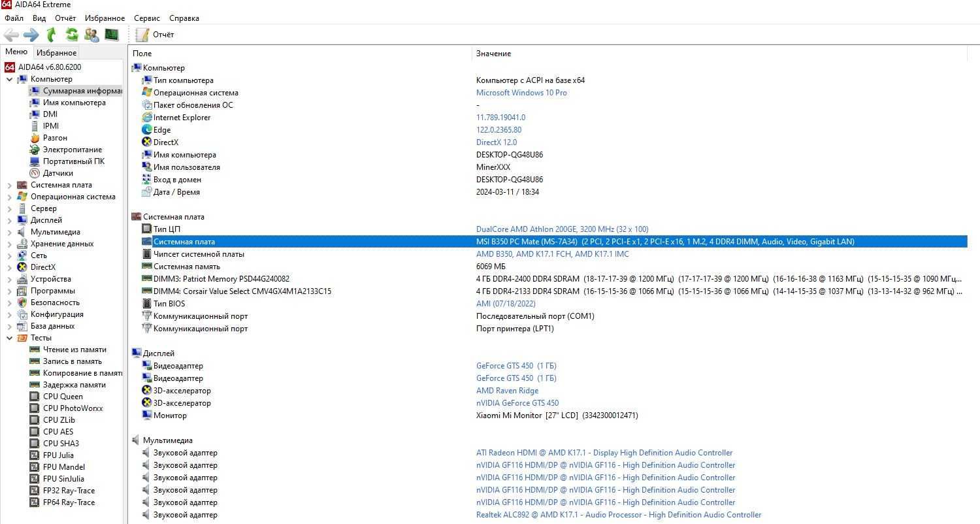The height and width of the screenshot is (524, 980).
Task: Expand the Хранение данных tree node
Action: coord(9,244)
